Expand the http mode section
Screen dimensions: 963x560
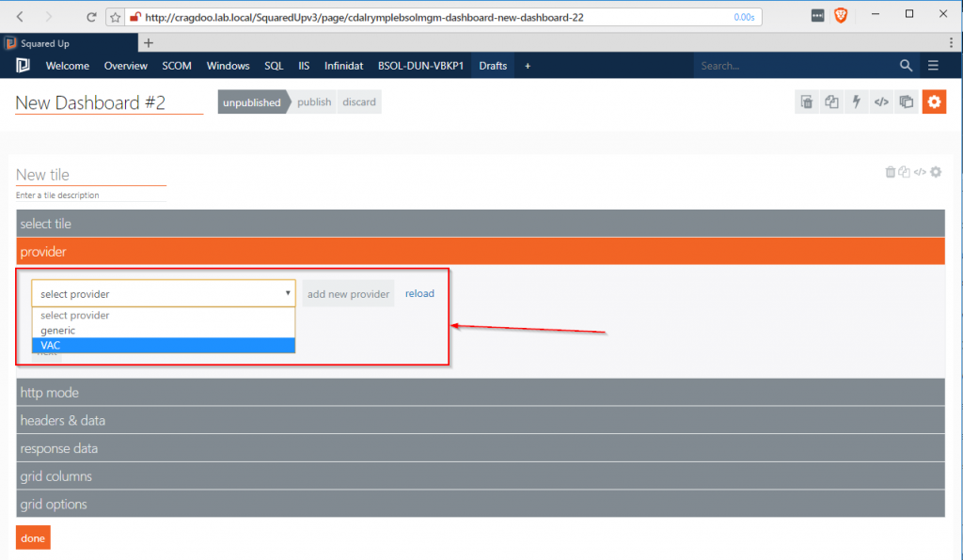click(x=480, y=393)
